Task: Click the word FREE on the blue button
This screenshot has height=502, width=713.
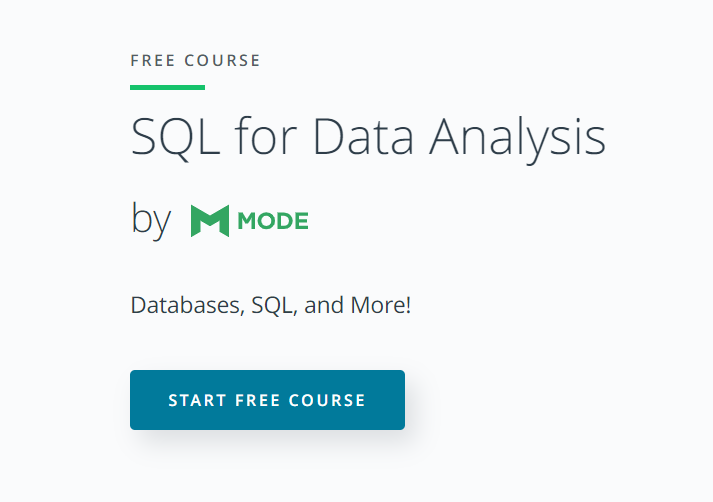Action: (257, 400)
